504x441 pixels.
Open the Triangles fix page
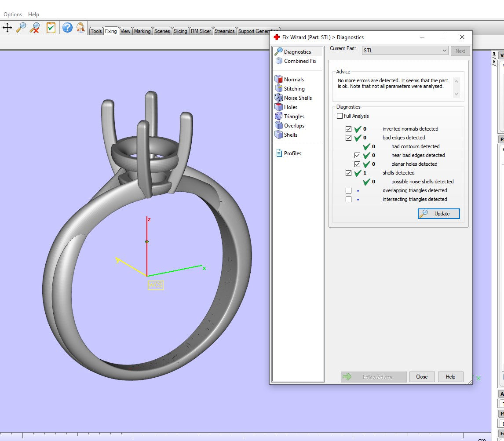pos(294,117)
